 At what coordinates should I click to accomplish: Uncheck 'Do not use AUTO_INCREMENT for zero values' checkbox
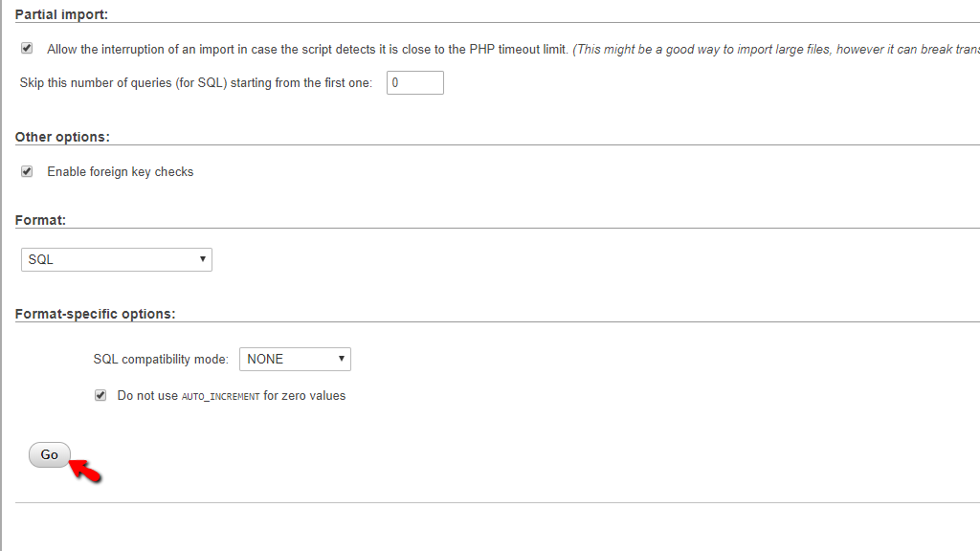pos(100,395)
